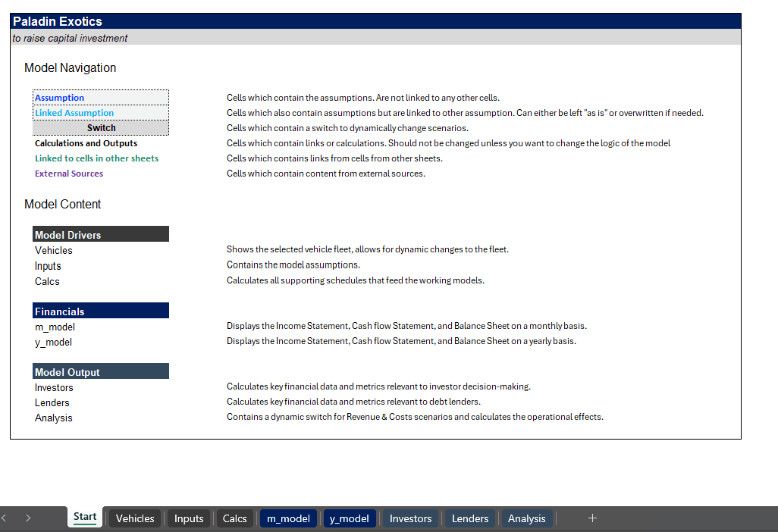Open the Analysis sheet tab
Screen dimensions: 778x532
tap(526, 518)
